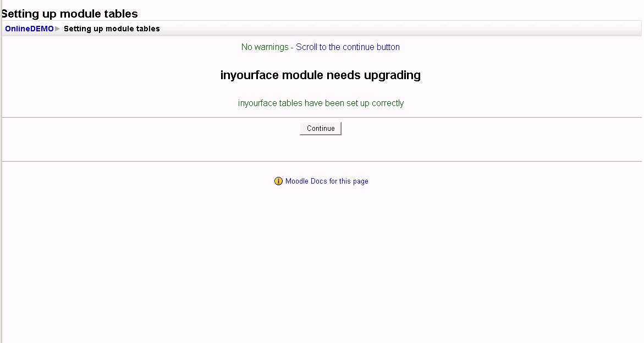Viewport: 644px width, 343px height.
Task: Select the 'Setting up module tables' breadcrumb entry
Action: tap(111, 29)
